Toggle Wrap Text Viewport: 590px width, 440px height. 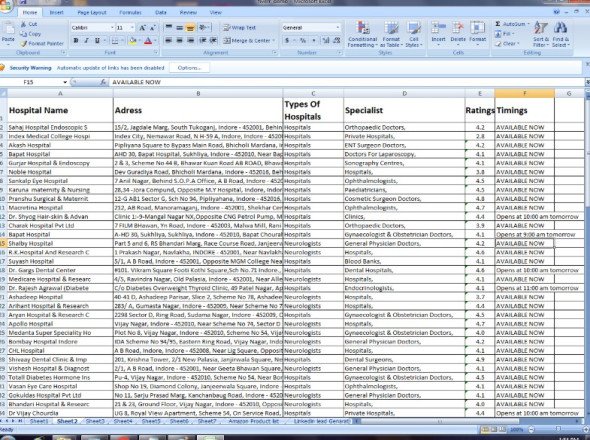coord(239,27)
